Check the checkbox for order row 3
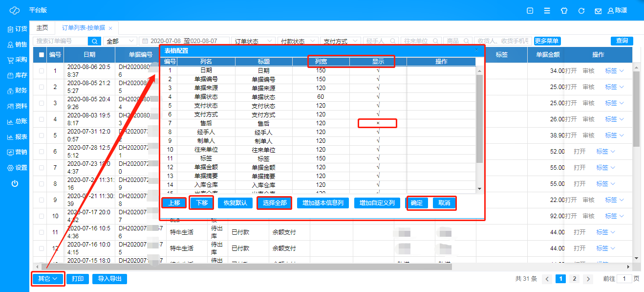This screenshot has height=292, width=644. (41, 103)
